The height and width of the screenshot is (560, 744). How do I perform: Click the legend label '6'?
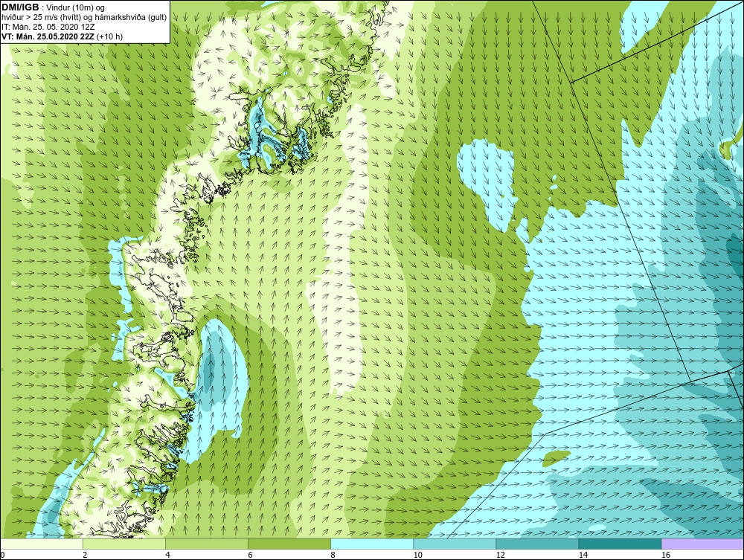point(250,555)
